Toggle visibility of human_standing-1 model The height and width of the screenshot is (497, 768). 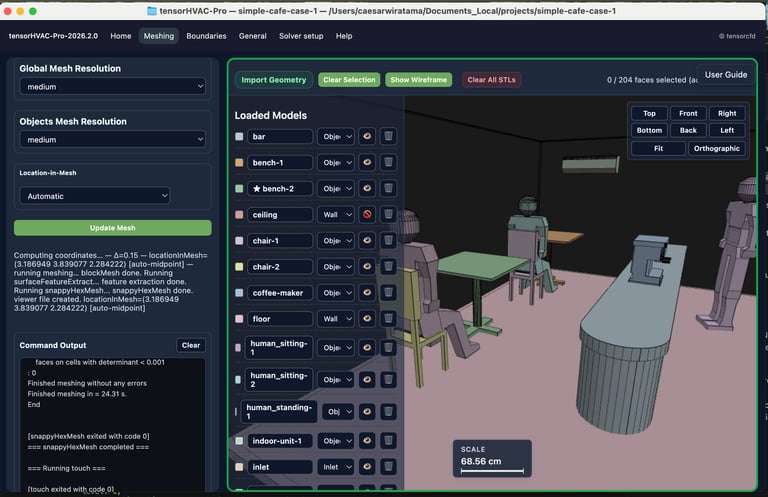(367, 411)
